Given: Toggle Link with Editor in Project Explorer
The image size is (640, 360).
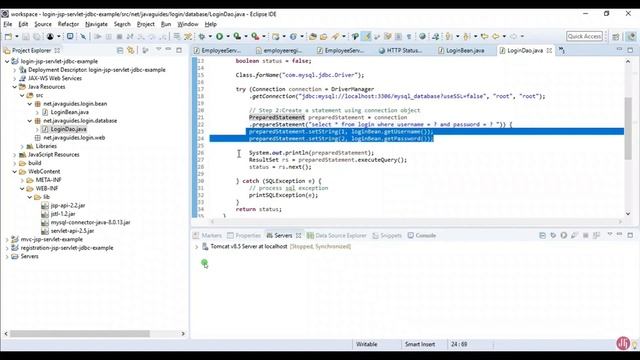Looking at the screenshot, I should tap(131, 50).
